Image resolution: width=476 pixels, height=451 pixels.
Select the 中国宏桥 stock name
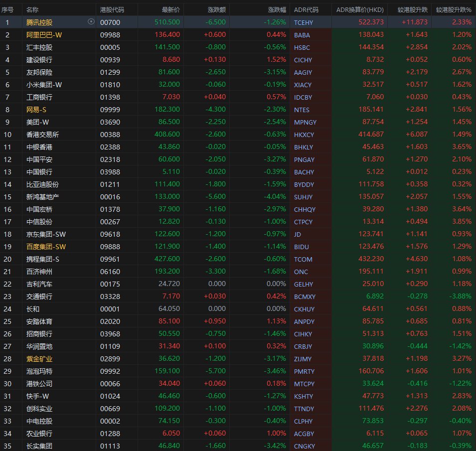pos(39,209)
